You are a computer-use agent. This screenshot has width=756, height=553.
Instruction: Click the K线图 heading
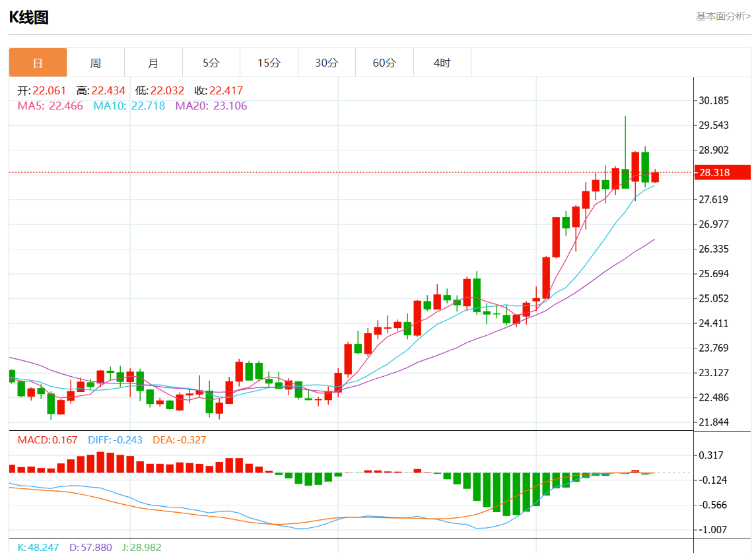[x=29, y=17]
